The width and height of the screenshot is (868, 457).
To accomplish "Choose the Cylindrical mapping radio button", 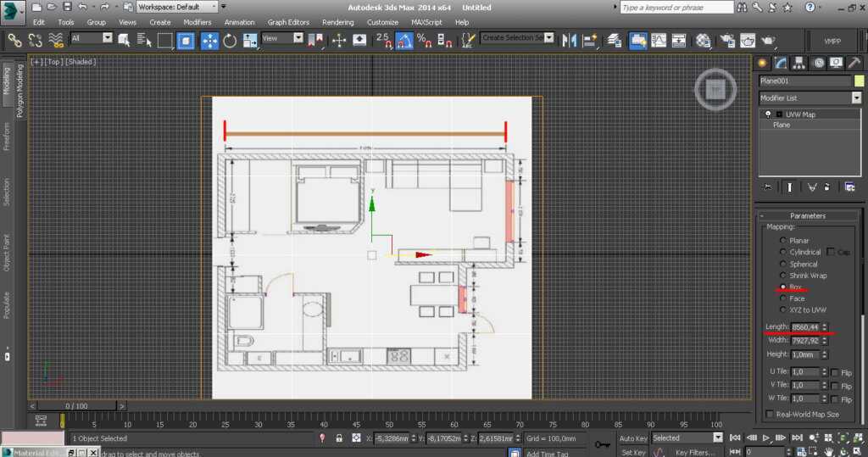I will (782, 252).
